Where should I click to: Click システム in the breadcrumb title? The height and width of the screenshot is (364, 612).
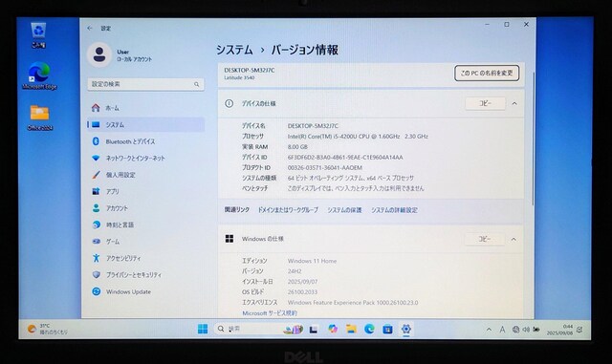pos(234,50)
